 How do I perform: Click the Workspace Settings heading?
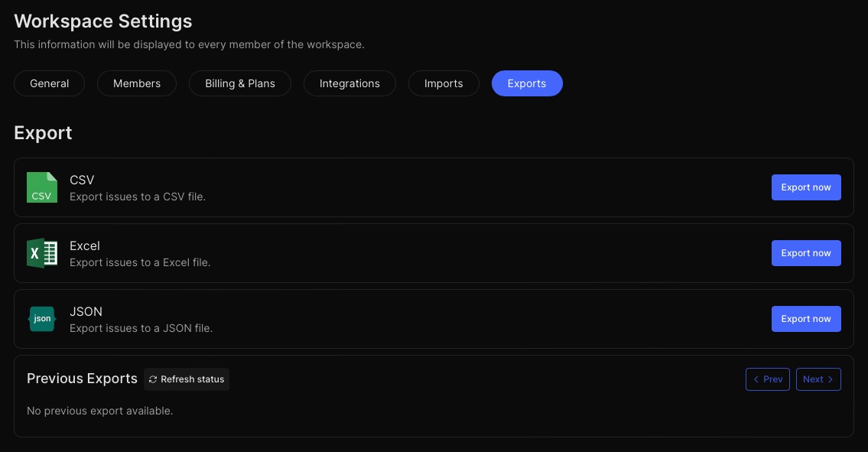click(103, 21)
